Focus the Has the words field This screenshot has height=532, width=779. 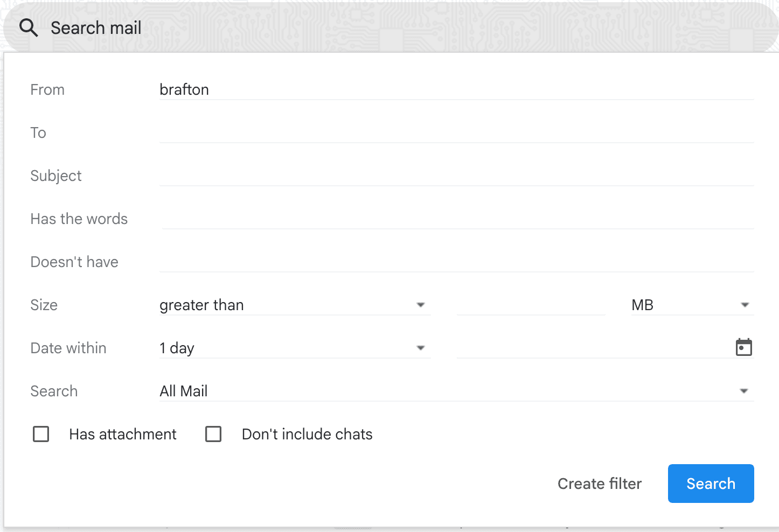(377, 219)
